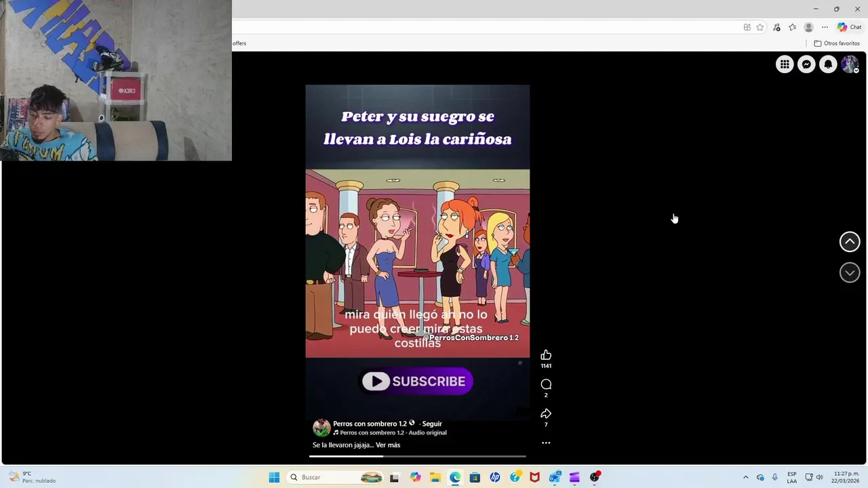Open the clock and calendar flyout

pyautogui.click(x=845, y=477)
